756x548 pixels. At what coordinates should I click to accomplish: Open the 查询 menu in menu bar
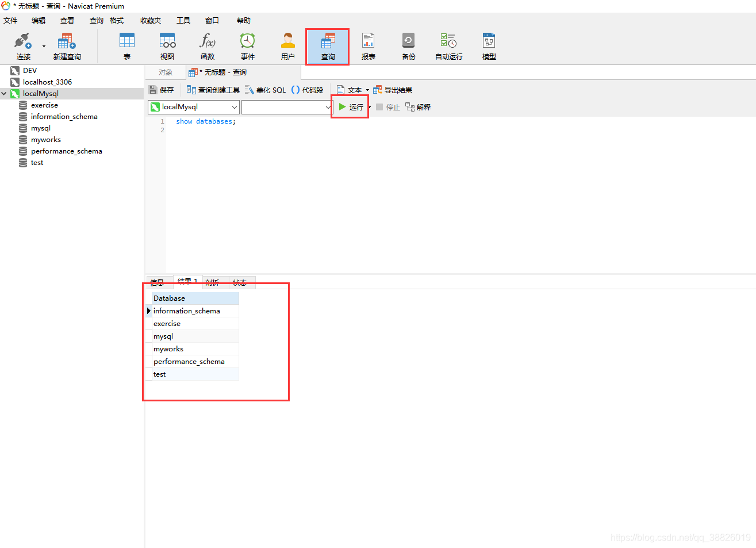tap(96, 21)
